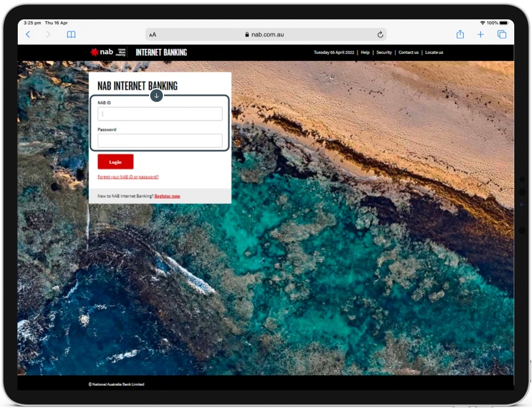
Task: Reload the page with refresh icon
Action: pos(380,34)
